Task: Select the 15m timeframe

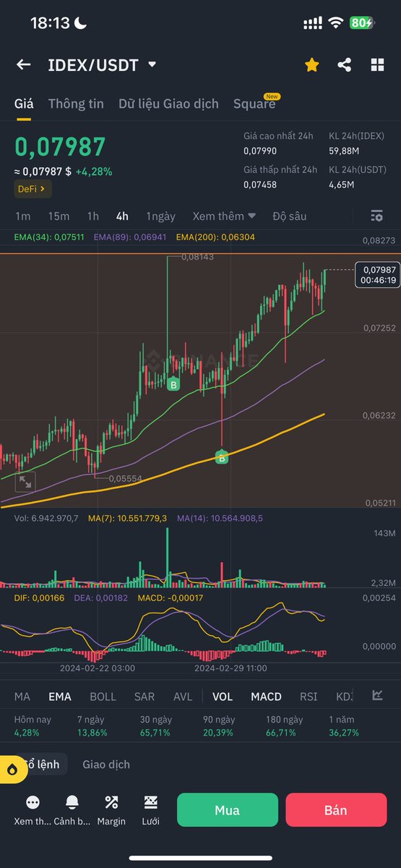Action: pos(59,216)
